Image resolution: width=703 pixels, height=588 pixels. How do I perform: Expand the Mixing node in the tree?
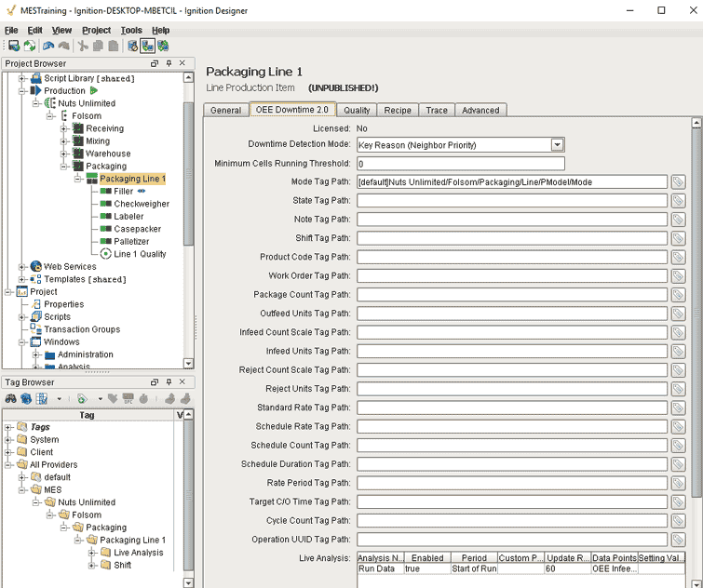coord(63,141)
